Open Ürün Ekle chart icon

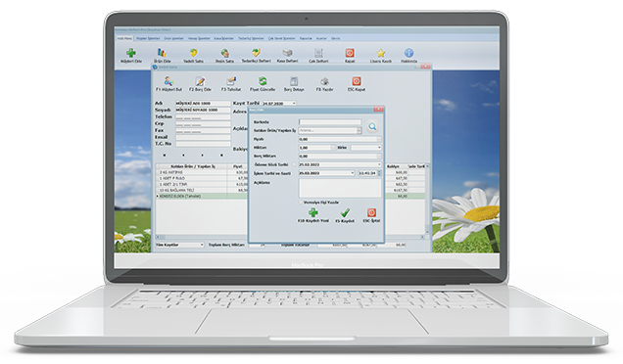click(162, 53)
